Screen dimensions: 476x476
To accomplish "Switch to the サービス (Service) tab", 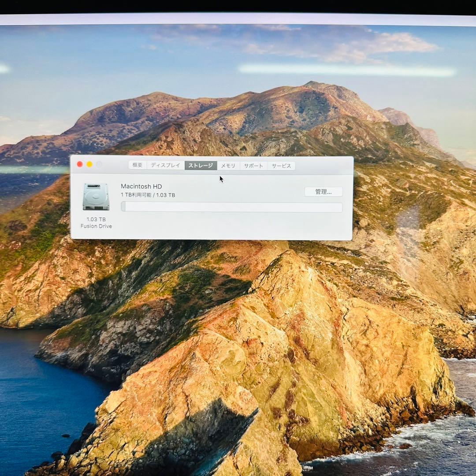I will [281, 166].
